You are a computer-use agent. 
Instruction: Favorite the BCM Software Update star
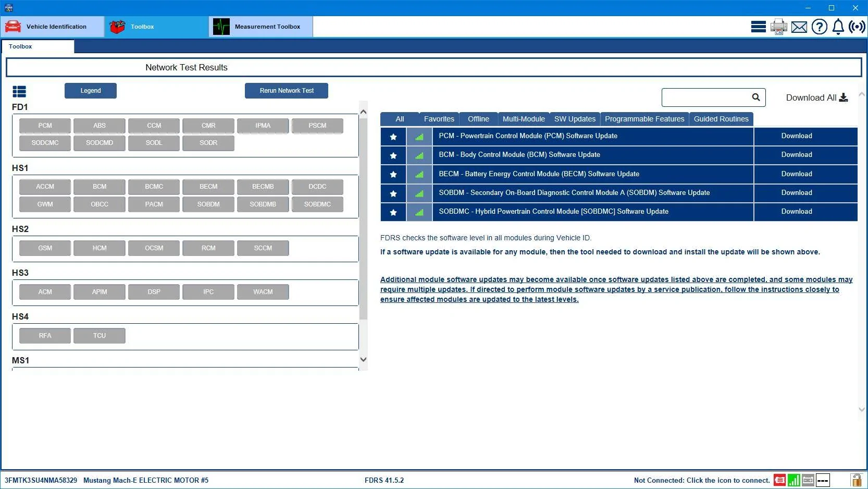click(x=393, y=155)
